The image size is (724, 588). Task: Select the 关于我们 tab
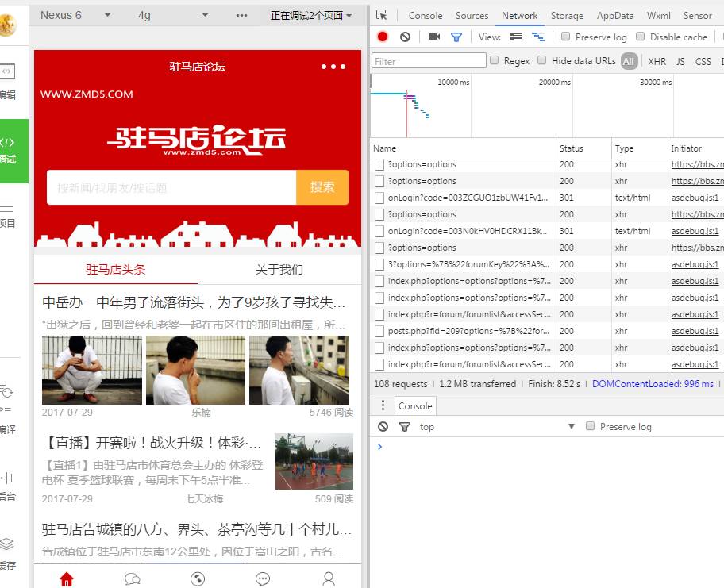coord(279,269)
